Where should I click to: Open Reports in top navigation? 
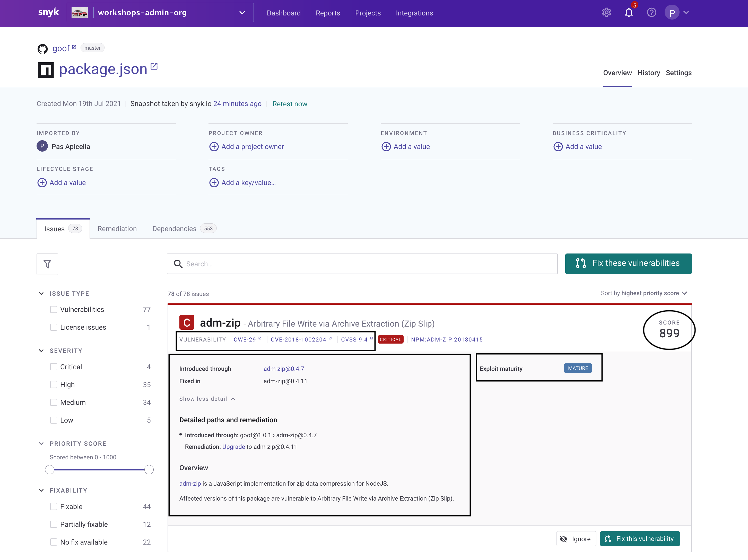tap(328, 13)
